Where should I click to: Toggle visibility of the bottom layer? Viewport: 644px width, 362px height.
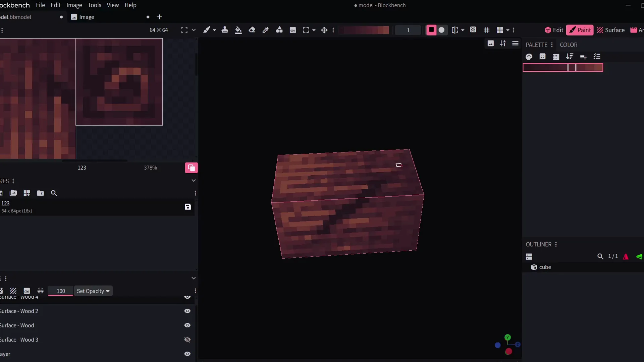point(187,354)
